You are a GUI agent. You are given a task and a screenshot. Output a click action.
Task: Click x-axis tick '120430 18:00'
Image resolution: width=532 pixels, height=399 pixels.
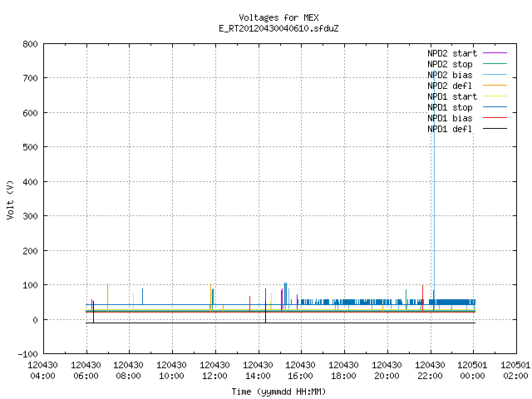pos(343,371)
